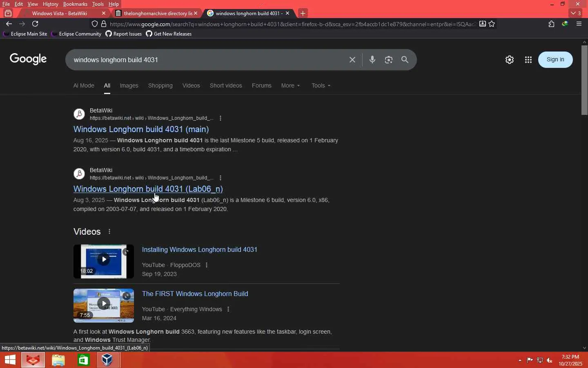The width and height of the screenshot is (588, 368).
Task: Open options for the 4031 (main) result
Action: (x=220, y=118)
